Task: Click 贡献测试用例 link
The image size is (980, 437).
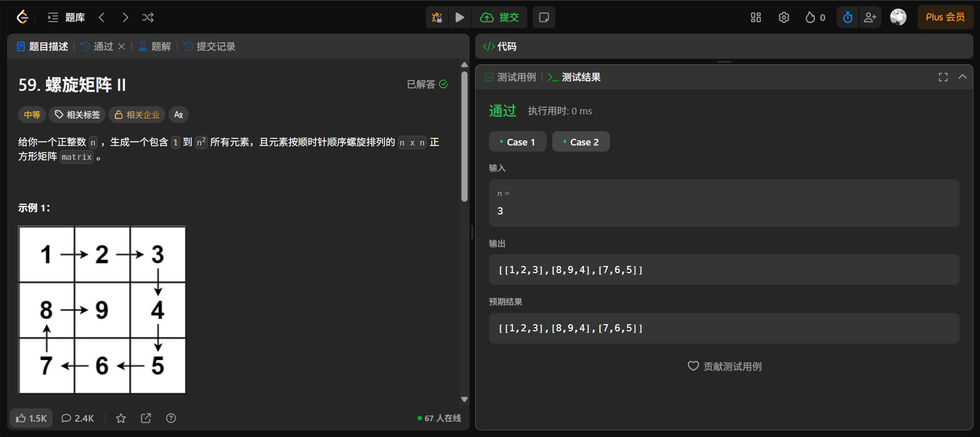Action: click(724, 367)
